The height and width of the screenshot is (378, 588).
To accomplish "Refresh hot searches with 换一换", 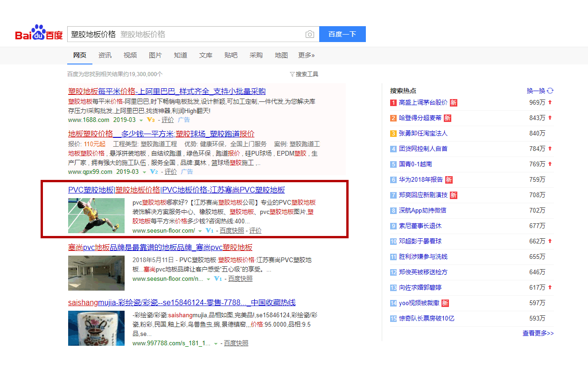I will tap(540, 91).
